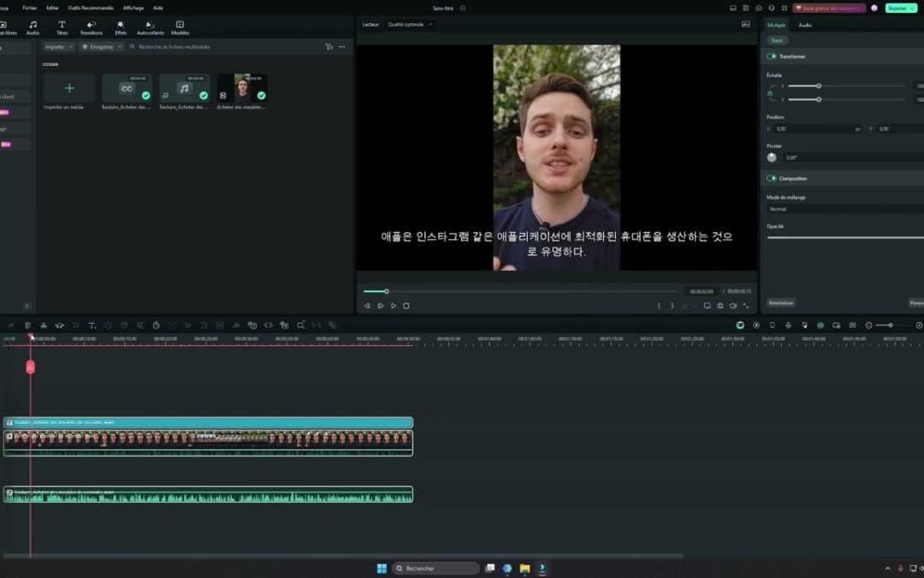
Task: Open the Modèles (templates) tab
Action: pos(180,27)
